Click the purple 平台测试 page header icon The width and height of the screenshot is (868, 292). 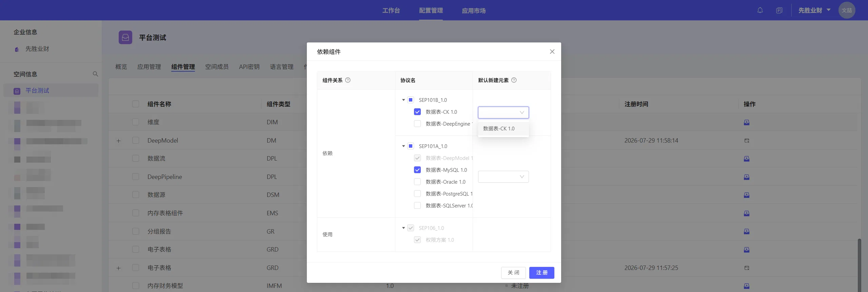(x=125, y=37)
